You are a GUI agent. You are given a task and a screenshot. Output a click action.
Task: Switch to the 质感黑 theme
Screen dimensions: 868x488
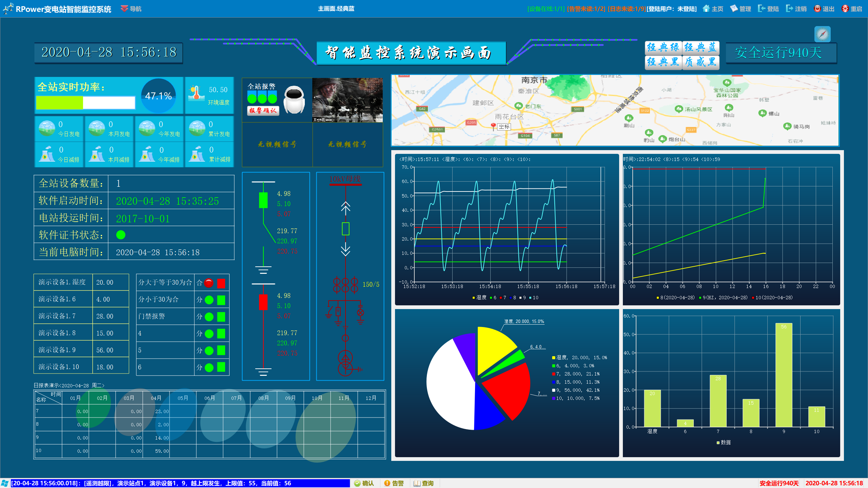point(700,62)
